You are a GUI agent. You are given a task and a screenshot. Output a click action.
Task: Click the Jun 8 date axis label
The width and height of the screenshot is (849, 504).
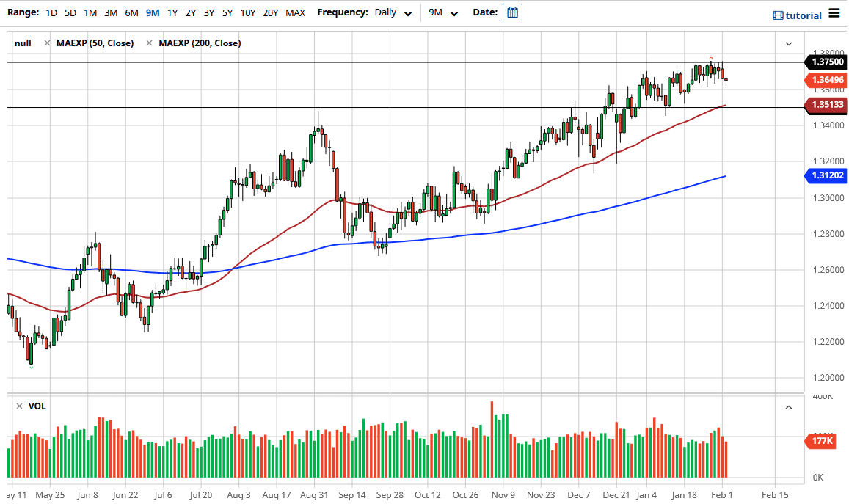[x=88, y=494]
